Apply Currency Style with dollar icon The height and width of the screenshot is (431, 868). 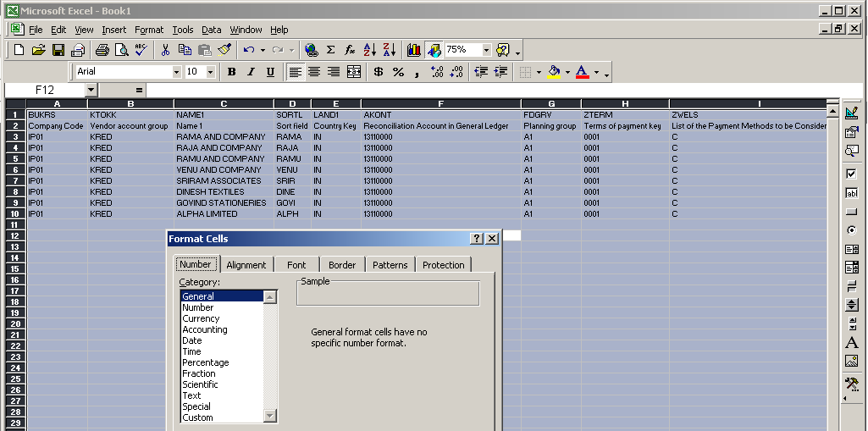click(x=378, y=72)
